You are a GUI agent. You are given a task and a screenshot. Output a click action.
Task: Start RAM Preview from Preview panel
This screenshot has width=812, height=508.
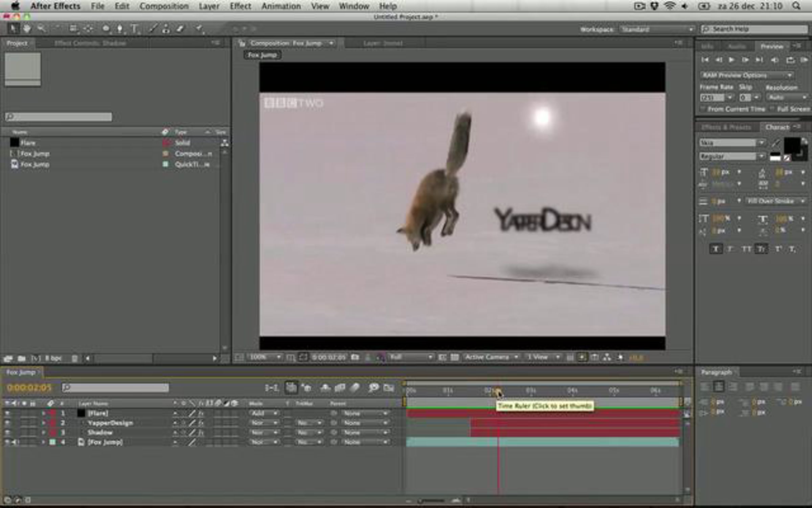point(804,60)
